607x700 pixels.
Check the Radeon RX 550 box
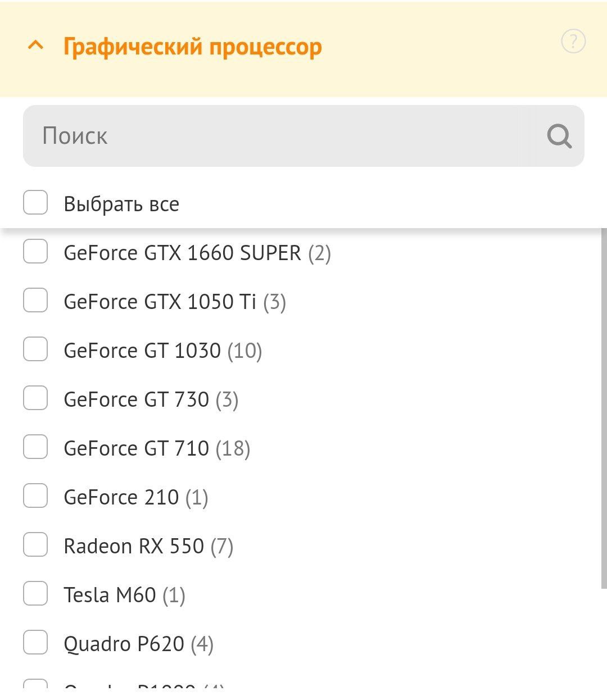click(35, 544)
